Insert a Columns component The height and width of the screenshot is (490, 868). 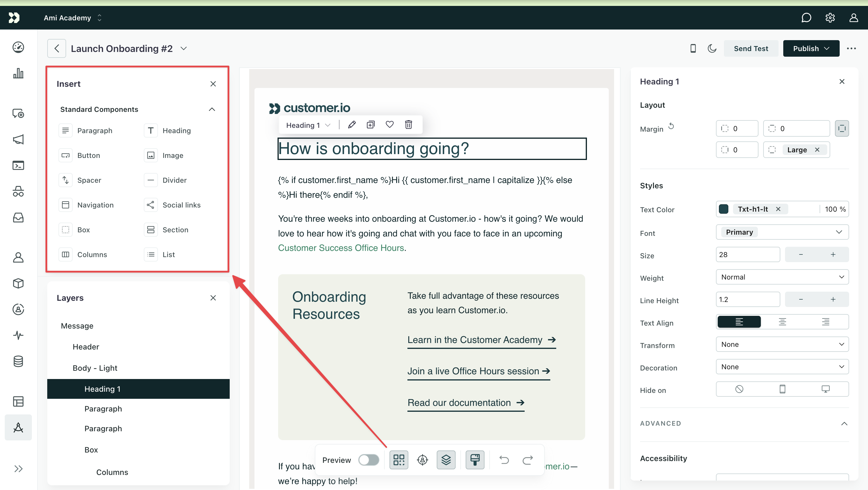pyautogui.click(x=83, y=254)
